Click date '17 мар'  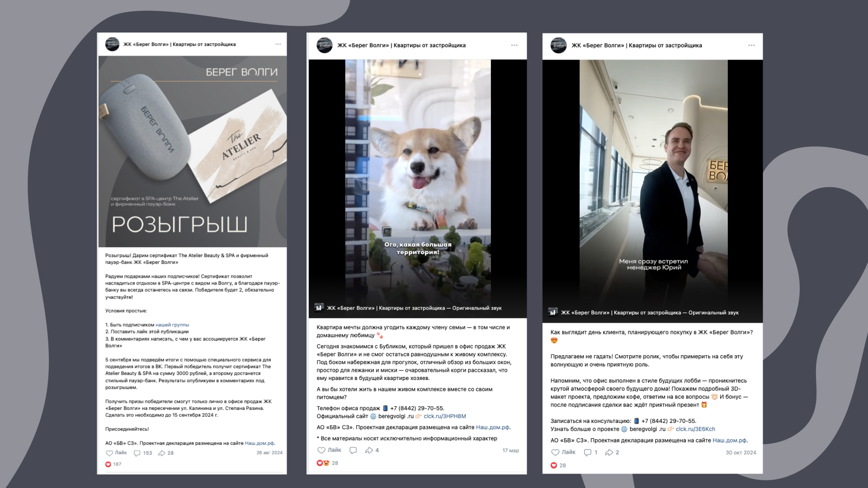[510, 450]
